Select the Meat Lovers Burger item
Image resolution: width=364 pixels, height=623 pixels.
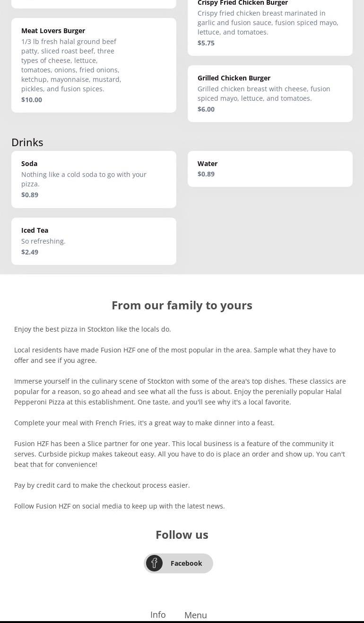94,65
